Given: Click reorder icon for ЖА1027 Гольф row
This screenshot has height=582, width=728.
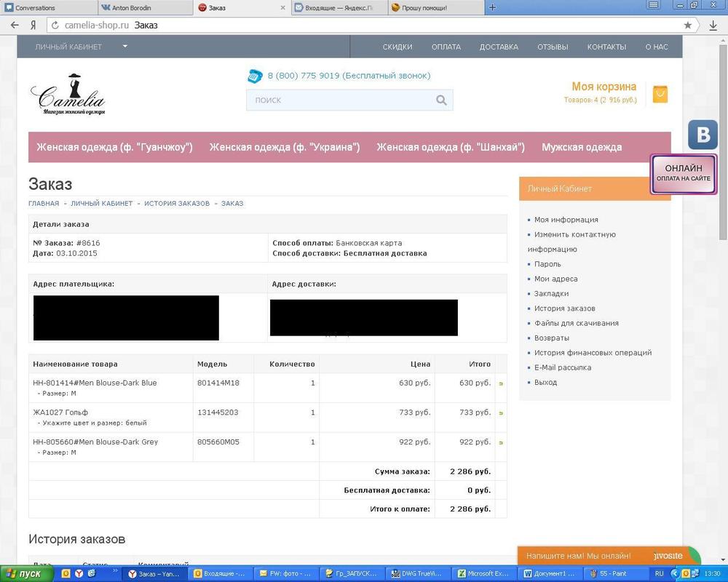Looking at the screenshot, I should [500, 413].
